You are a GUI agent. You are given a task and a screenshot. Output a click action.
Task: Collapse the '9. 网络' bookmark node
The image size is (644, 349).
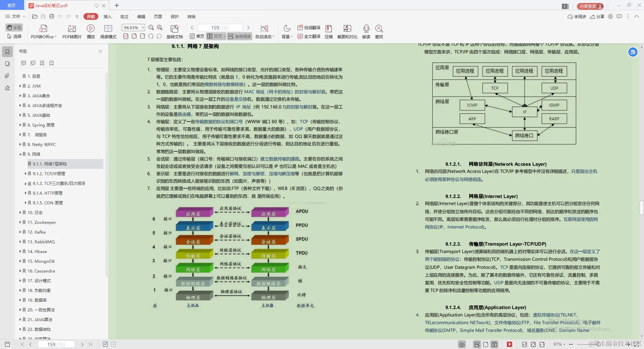(20, 154)
